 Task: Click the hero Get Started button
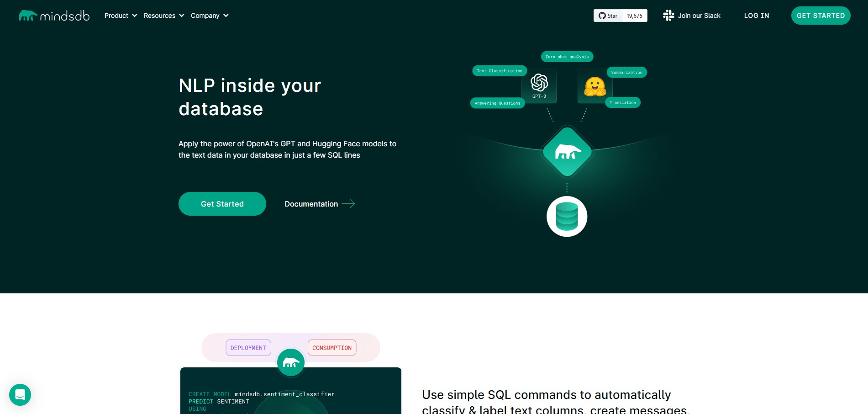click(222, 204)
